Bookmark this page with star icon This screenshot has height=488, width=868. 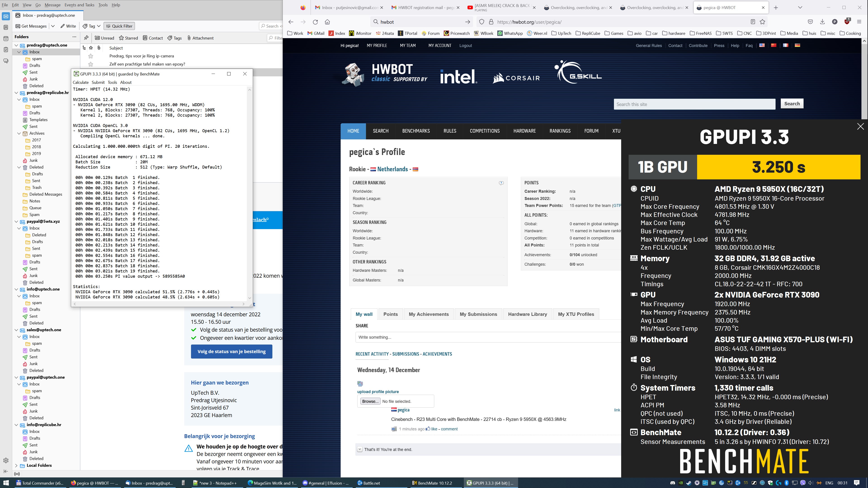pos(762,22)
